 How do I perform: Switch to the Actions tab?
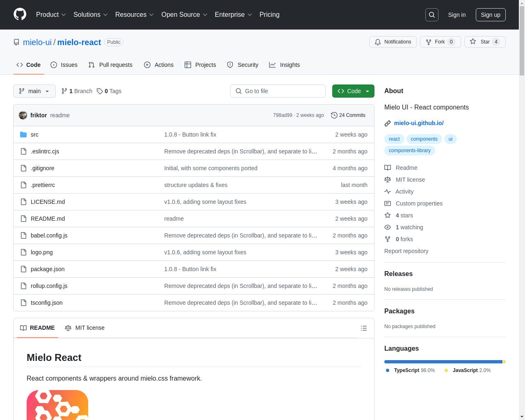159,65
